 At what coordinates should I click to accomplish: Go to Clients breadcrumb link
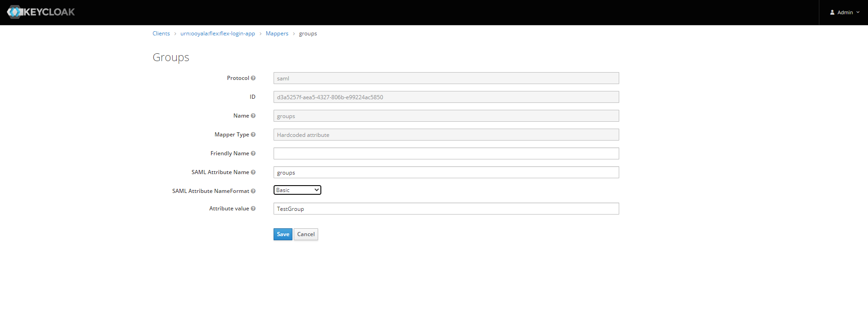click(x=161, y=34)
